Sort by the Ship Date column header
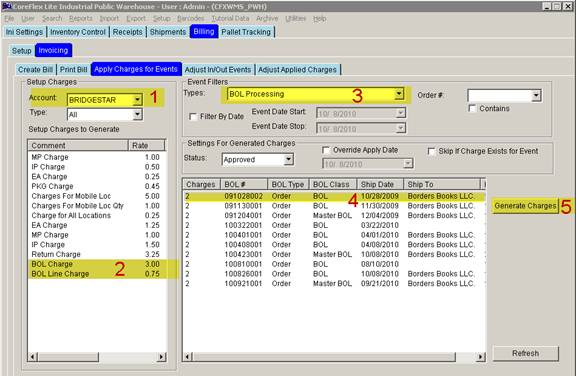Image resolution: width=576 pixels, height=376 pixels. point(380,184)
